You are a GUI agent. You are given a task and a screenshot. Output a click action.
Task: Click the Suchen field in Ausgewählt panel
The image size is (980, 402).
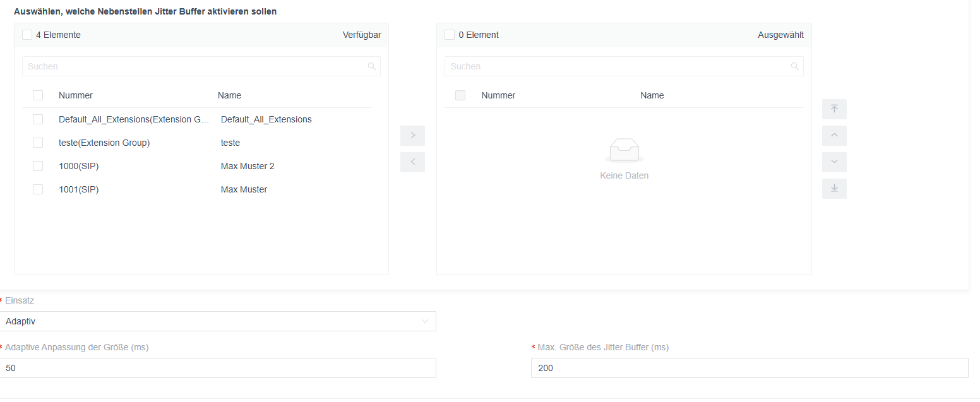click(x=624, y=66)
